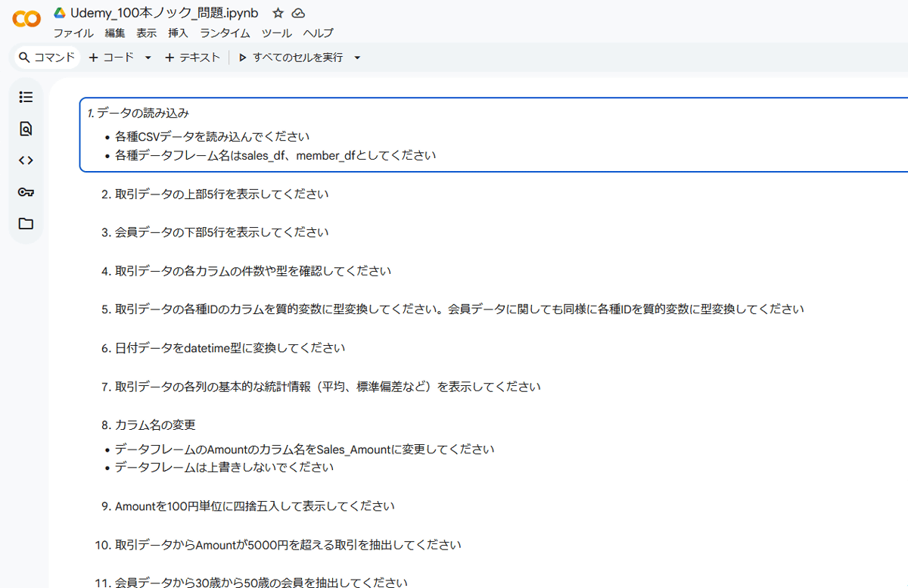
Task: Open the ファイル menu
Action: tap(73, 33)
